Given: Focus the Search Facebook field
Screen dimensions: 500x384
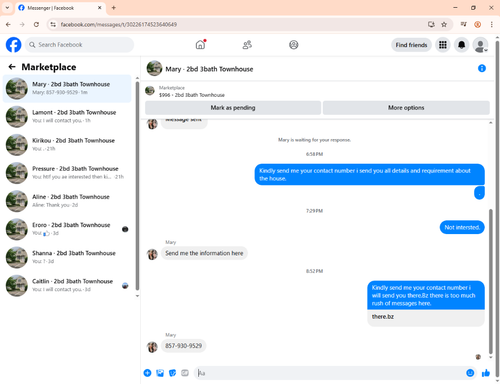Looking at the screenshot, I should pos(79,45).
